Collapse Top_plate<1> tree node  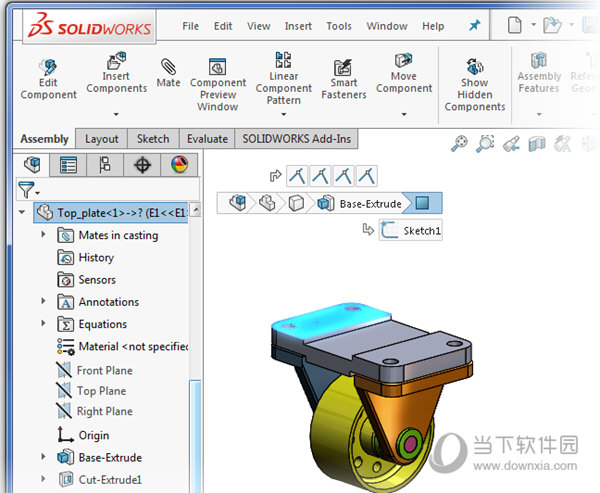click(x=22, y=212)
